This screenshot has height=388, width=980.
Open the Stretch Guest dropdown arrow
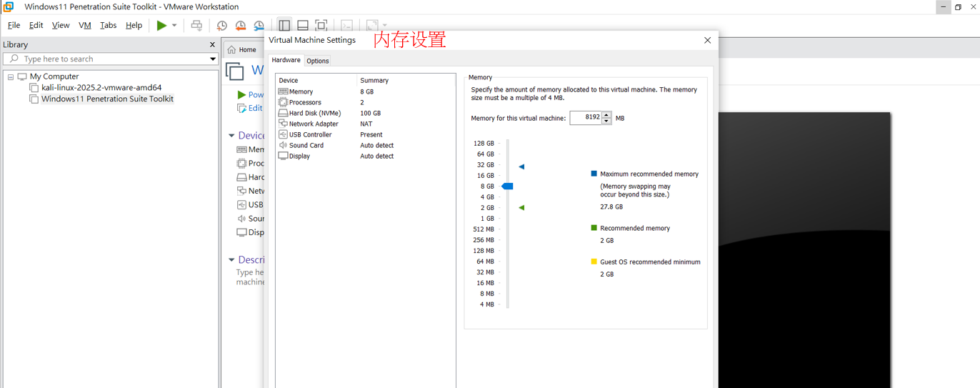(x=385, y=26)
